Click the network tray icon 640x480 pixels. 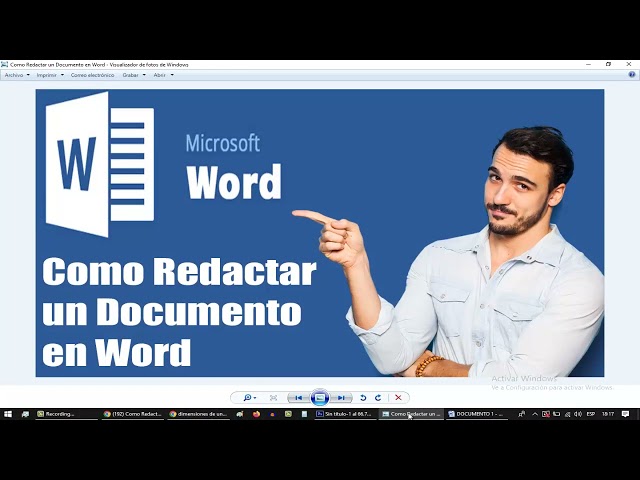(x=567, y=414)
